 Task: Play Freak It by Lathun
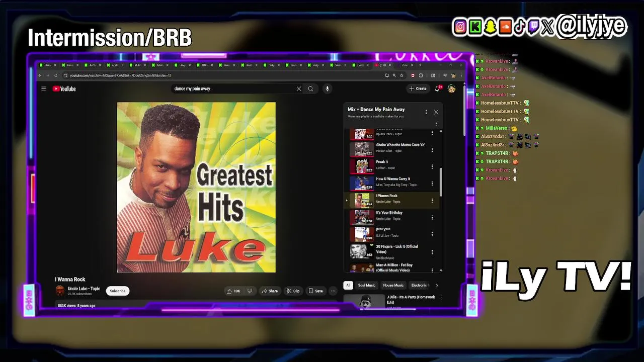382,162
